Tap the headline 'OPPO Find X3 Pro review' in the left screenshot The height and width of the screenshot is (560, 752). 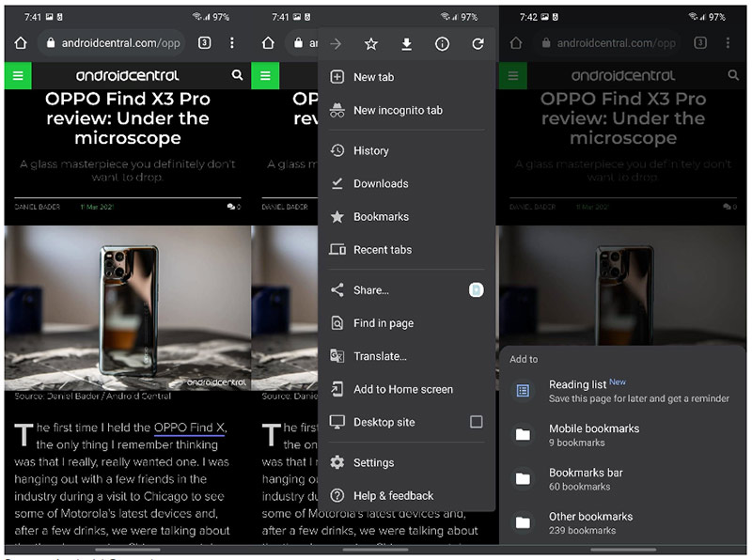point(128,118)
